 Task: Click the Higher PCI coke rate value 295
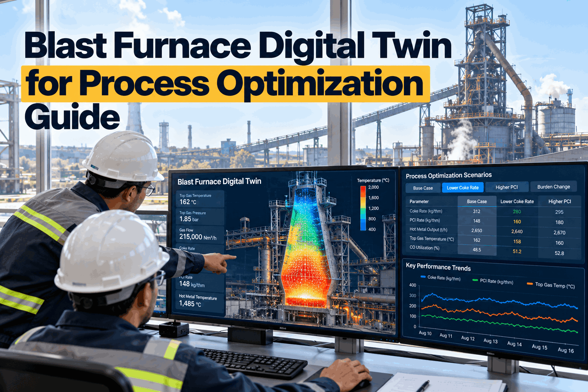(559, 212)
